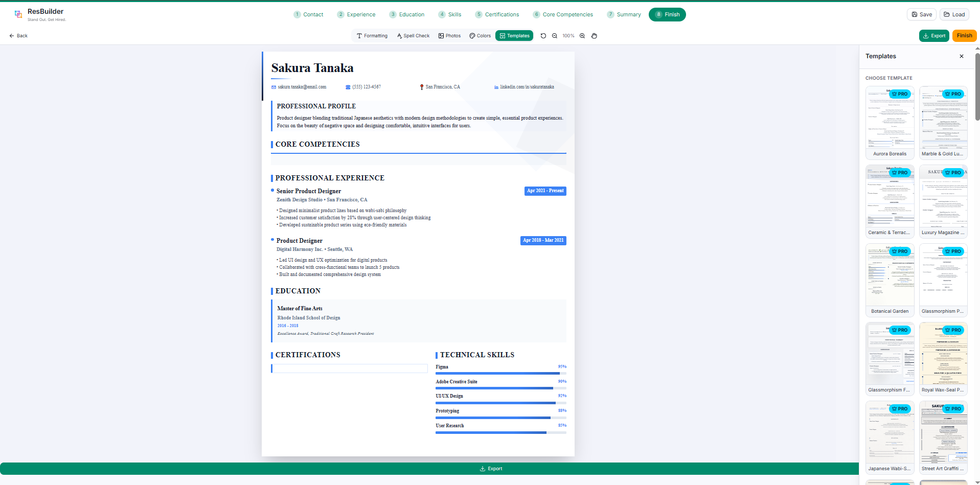
Task: Click the orange Finish button
Action: point(964,36)
